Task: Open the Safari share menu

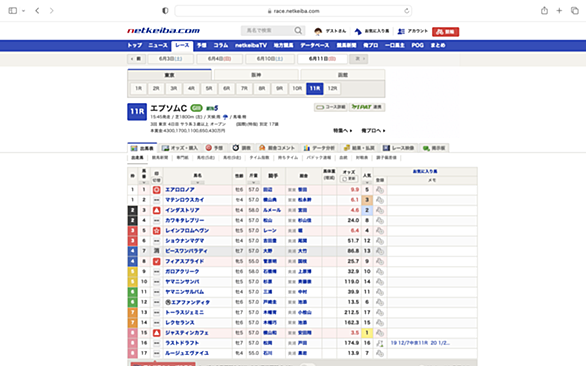Action: [x=544, y=10]
